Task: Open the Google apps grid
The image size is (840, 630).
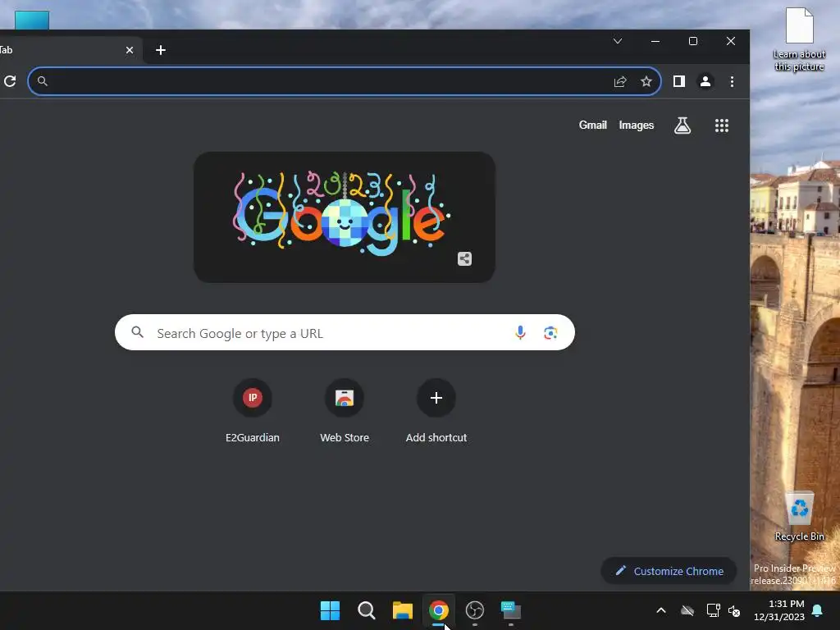Action: (x=722, y=126)
